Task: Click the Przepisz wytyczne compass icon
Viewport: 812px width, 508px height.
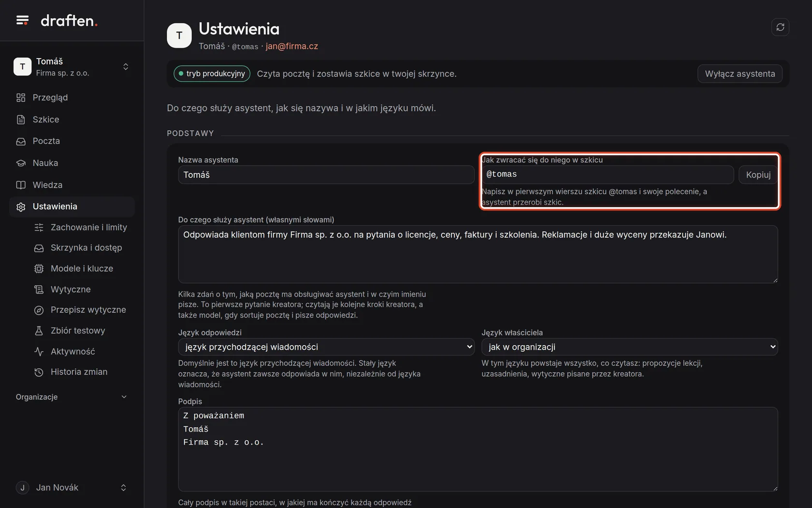Action: click(x=39, y=310)
